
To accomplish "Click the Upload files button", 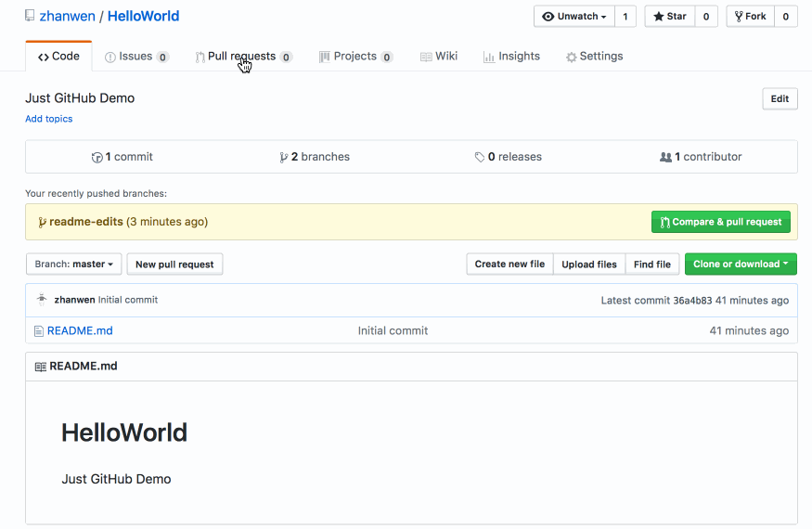I will coord(589,264).
